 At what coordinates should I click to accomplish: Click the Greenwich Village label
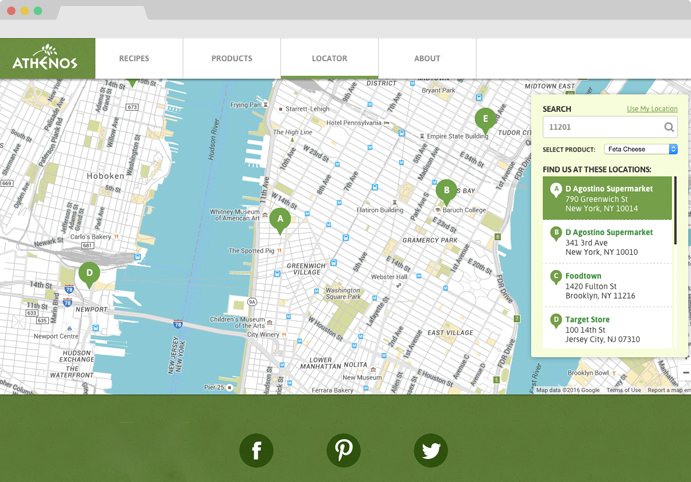point(306,269)
